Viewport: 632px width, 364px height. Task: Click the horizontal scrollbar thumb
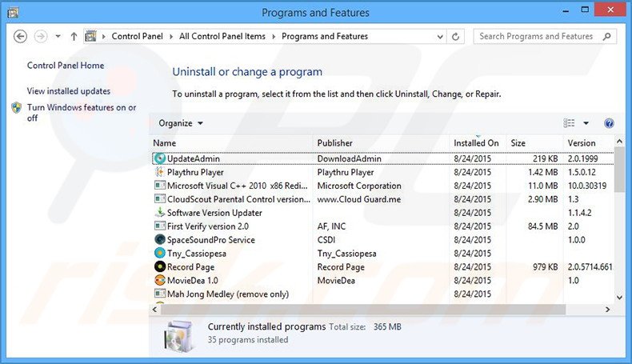point(362,310)
